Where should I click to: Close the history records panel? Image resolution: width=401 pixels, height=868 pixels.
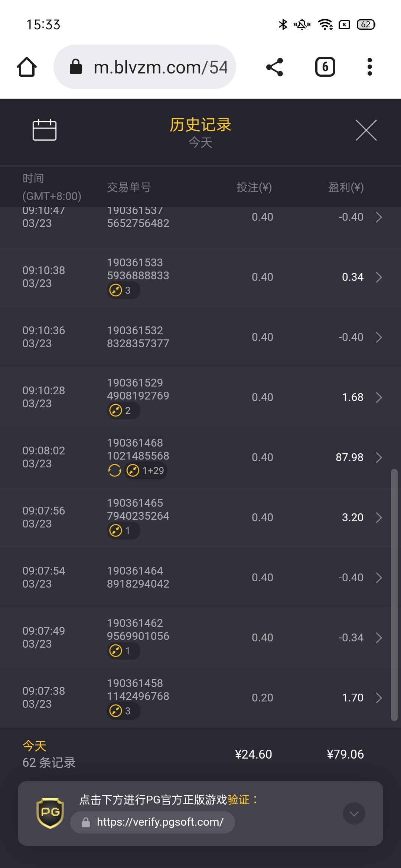coord(366,130)
